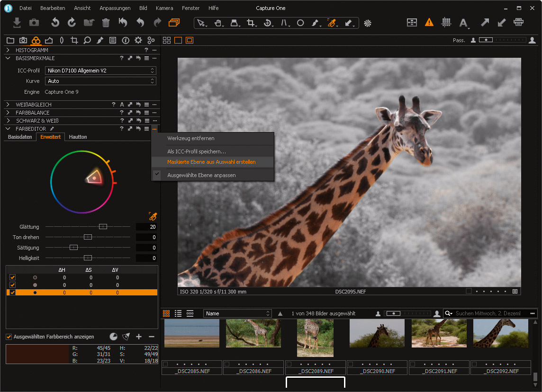The height and width of the screenshot is (392, 542).
Task: Click the printer icon
Action: (519, 22)
